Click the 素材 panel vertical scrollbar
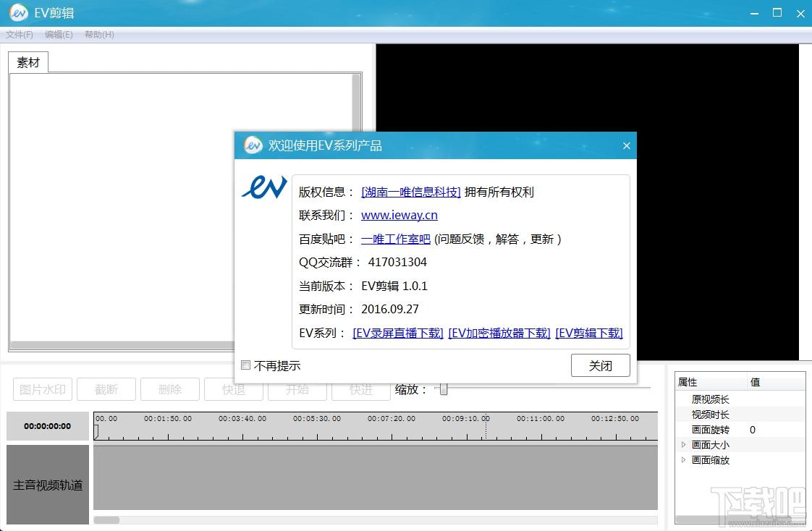The height and width of the screenshot is (531, 812). (356, 103)
